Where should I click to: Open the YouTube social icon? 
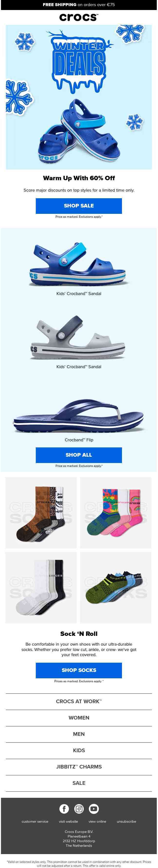click(x=94, y=809)
